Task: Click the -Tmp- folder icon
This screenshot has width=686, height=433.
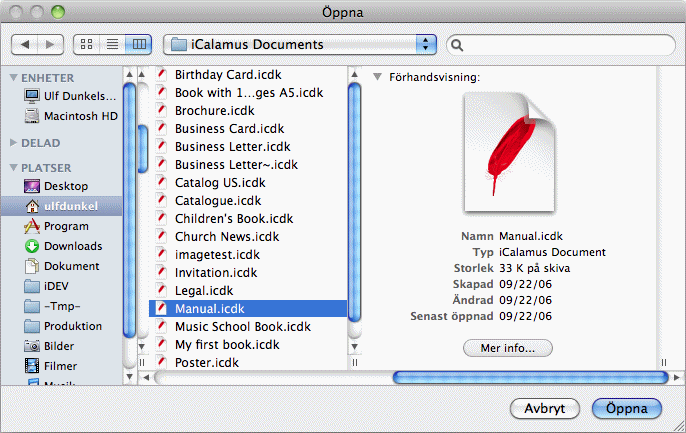Action: (32, 306)
